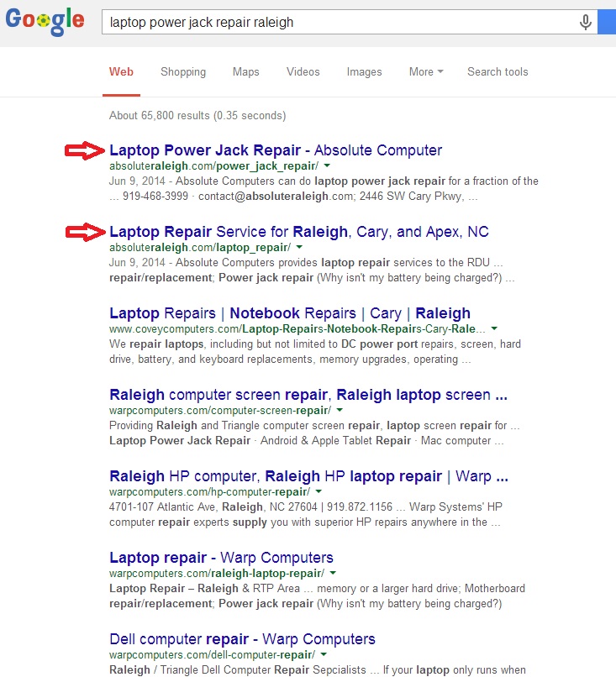Expand arrow next to warpcomputers.com/computer-screen-repair/ URL
This screenshot has width=616, height=677.
pyautogui.click(x=340, y=410)
